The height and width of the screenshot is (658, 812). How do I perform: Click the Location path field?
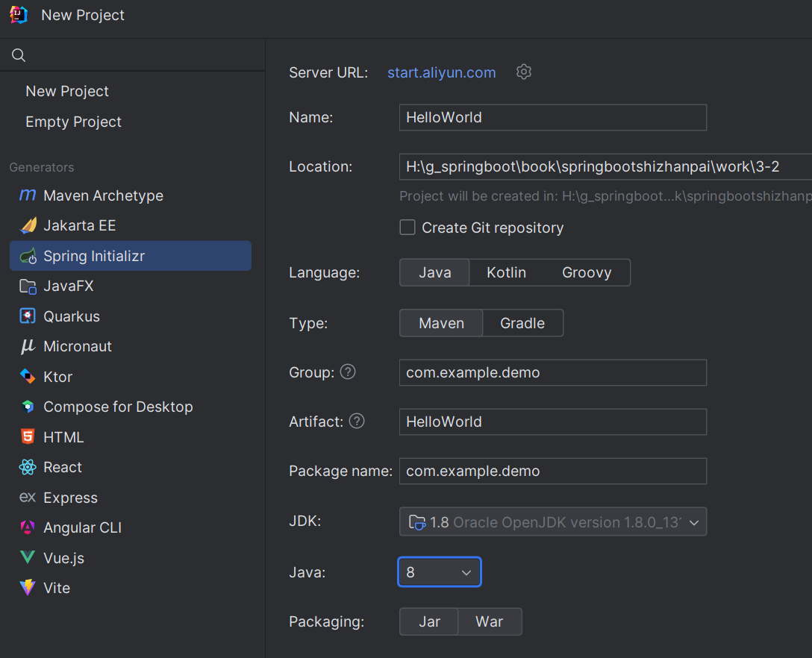pyautogui.click(x=605, y=166)
